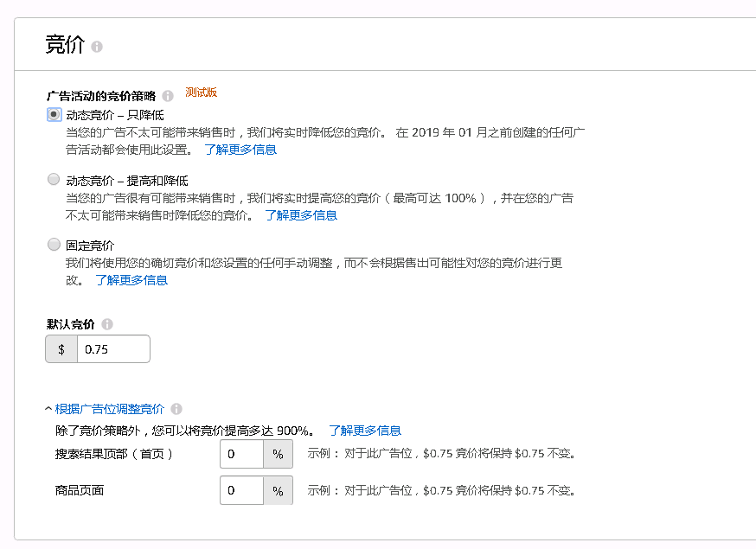756x549 pixels.
Task: Click the % suffix beside the 商品页面 input
Action: pyautogui.click(x=277, y=490)
